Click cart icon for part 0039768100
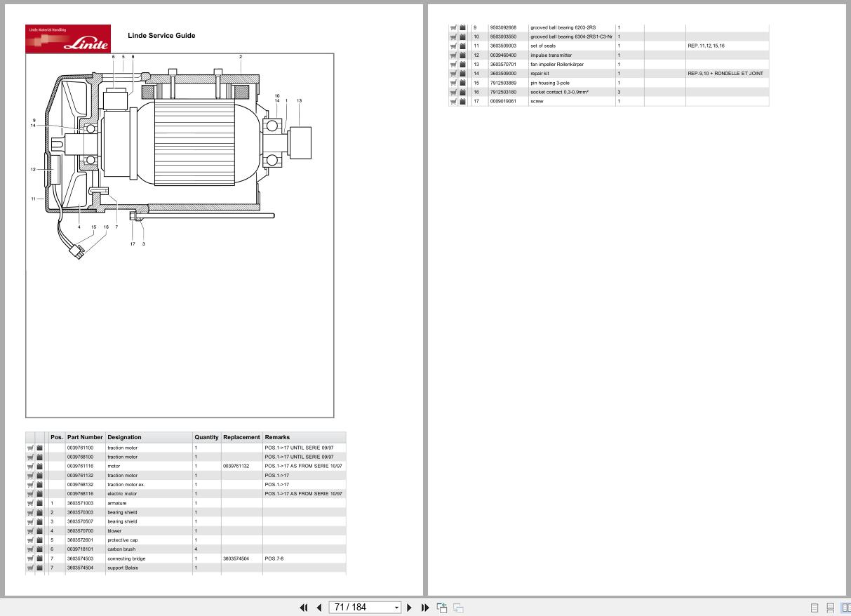851x616 pixels. coord(30,457)
